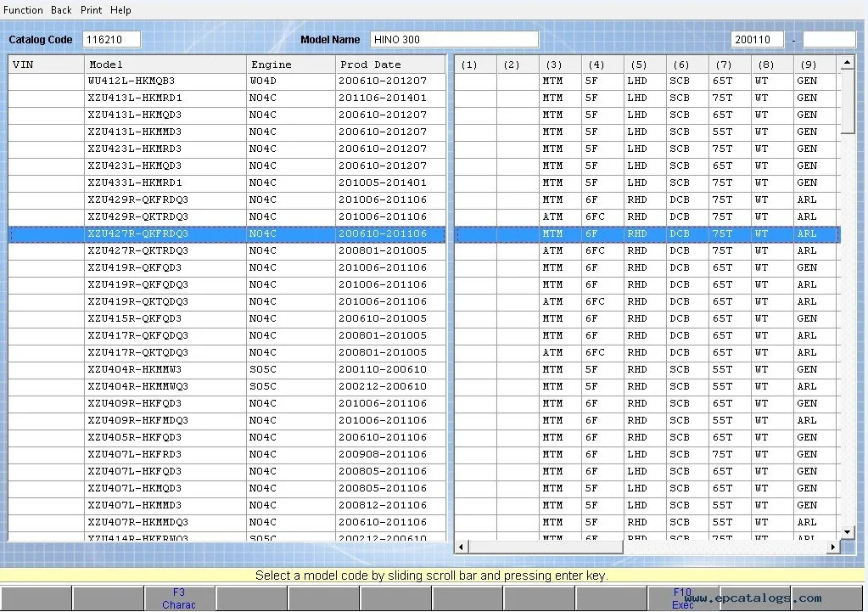Viewport: 868px width, 612px height.
Task: Open the Back menu
Action: (x=61, y=10)
